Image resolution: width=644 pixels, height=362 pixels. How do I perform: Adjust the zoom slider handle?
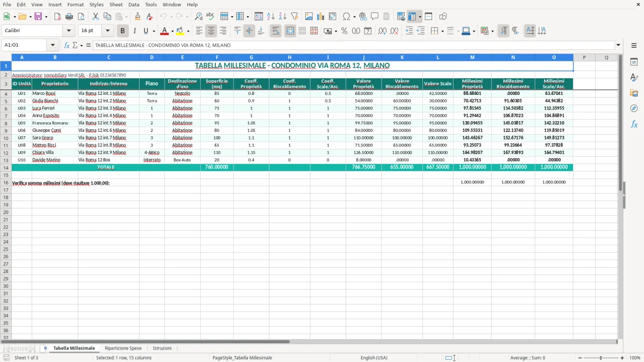click(601, 358)
